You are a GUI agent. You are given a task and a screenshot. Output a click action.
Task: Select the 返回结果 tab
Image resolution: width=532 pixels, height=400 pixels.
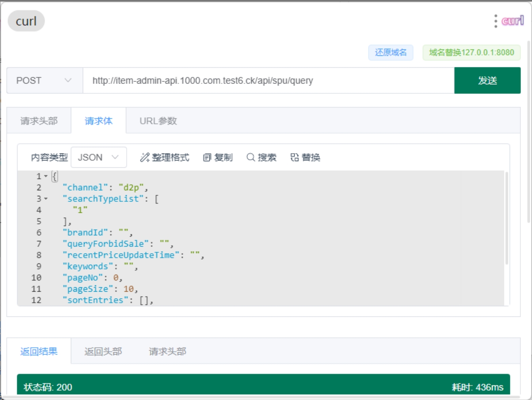coord(39,351)
